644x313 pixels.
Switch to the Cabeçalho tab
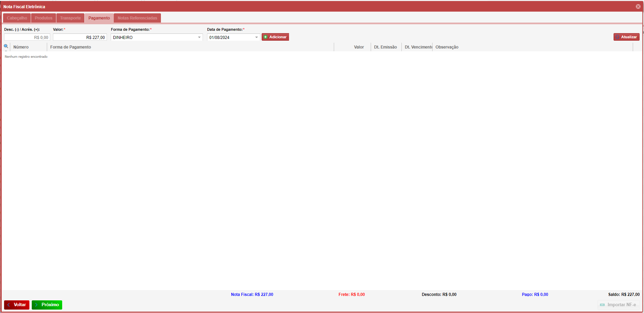(17, 18)
